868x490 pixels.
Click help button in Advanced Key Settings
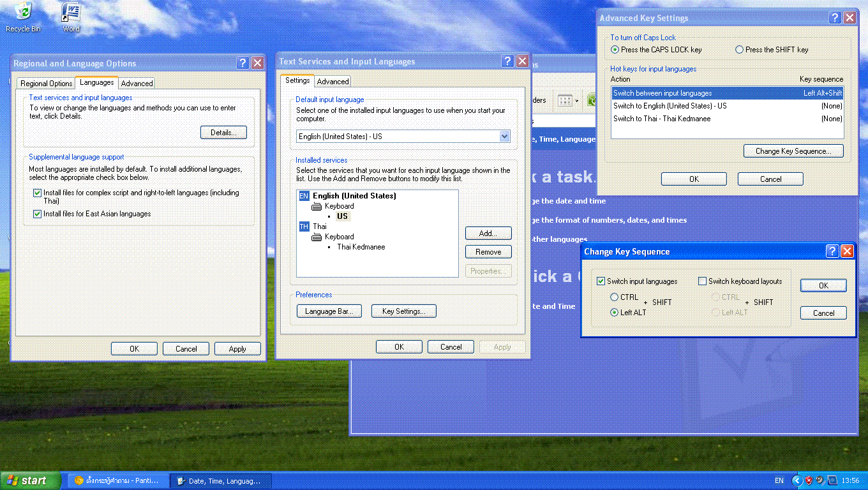click(835, 18)
